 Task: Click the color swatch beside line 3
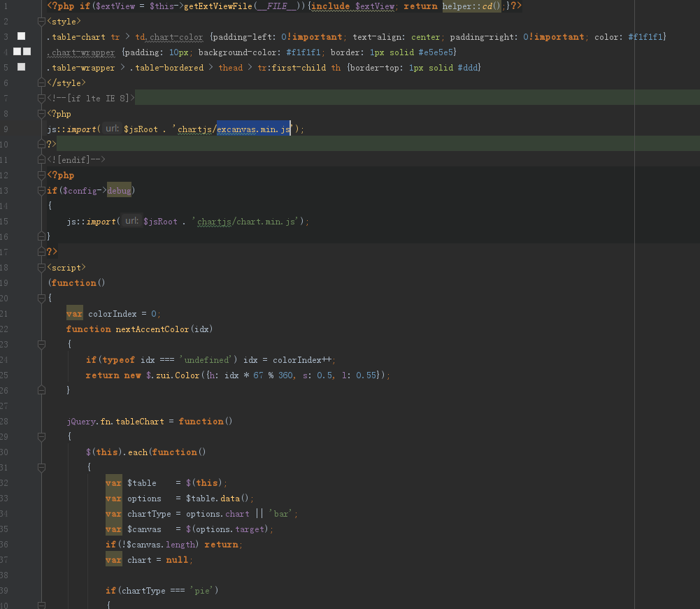click(22, 36)
